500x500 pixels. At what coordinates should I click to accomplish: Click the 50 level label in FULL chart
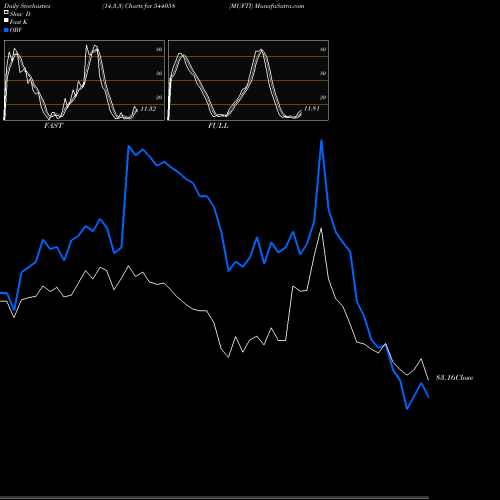click(323, 73)
